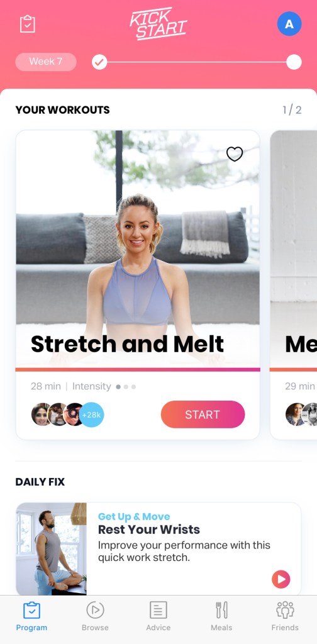Viewport: 317px width, 644px height.
Task: Open the Get Up & Move link
Action: (x=134, y=516)
